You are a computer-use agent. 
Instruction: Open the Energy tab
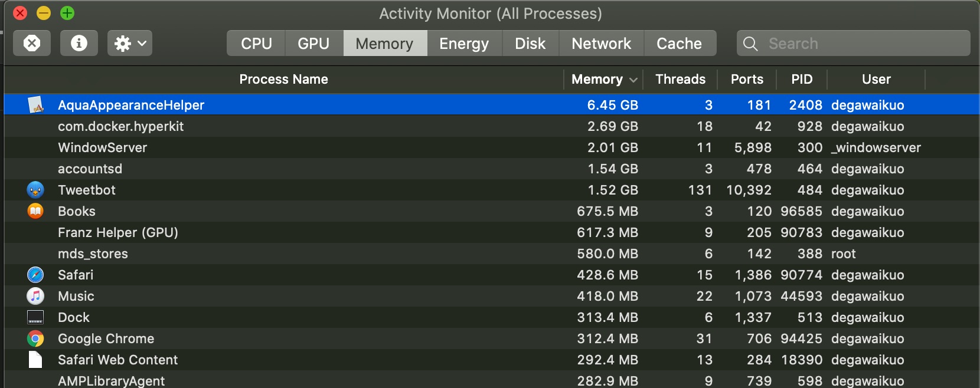[464, 44]
